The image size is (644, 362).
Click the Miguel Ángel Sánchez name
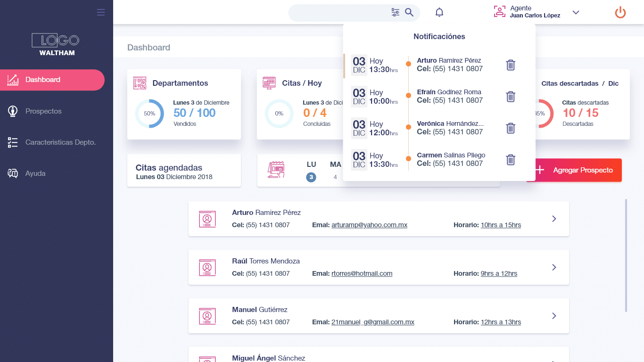pos(268,358)
